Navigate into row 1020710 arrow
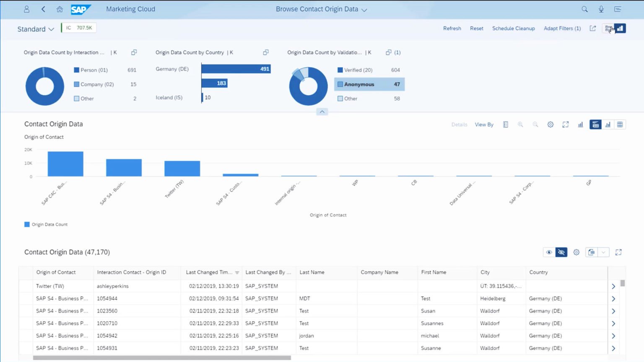This screenshot has width=644, height=362. tap(613, 323)
